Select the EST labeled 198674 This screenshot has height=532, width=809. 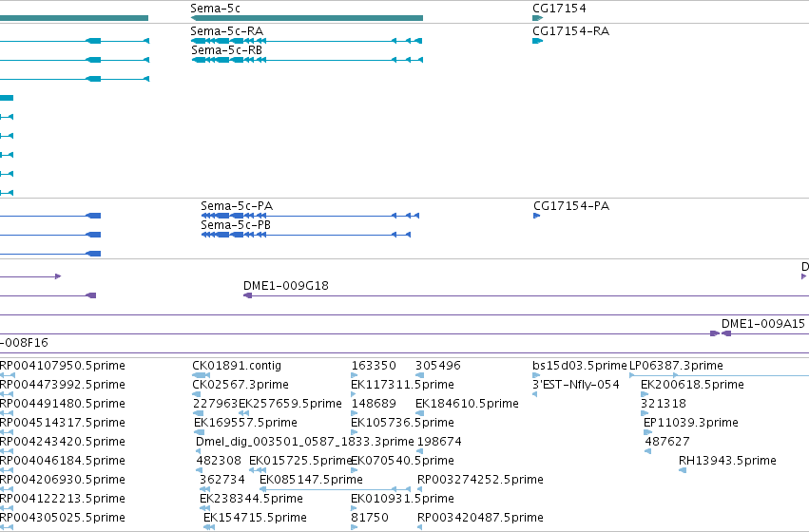[439, 442]
